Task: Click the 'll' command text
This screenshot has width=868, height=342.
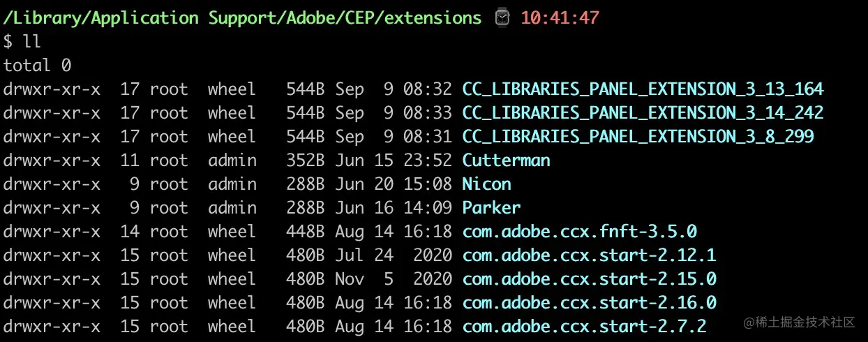Action: (x=32, y=42)
